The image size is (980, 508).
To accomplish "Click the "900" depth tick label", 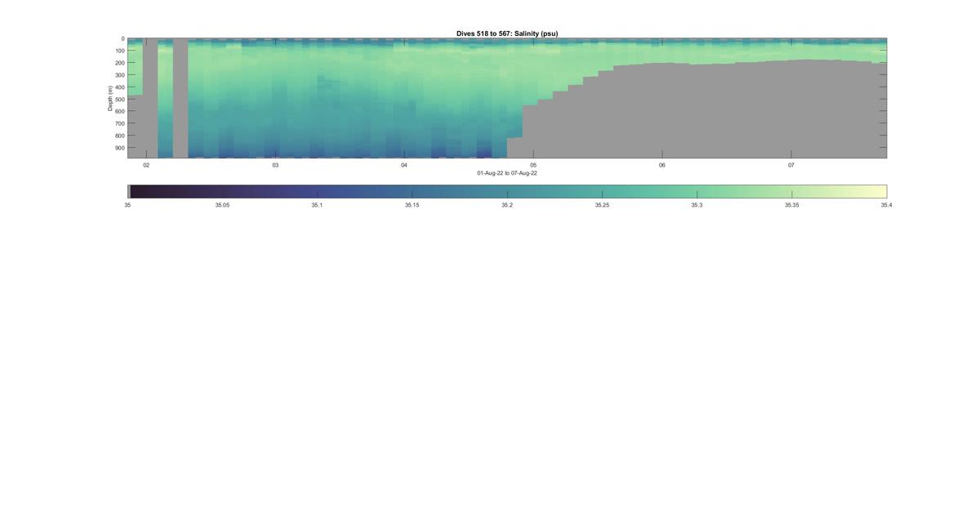I will 120,148.
